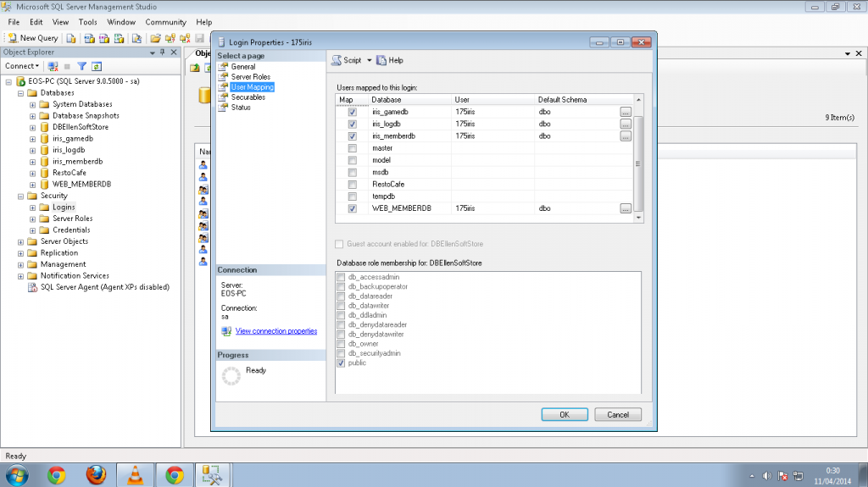Select the Securables page
This screenshot has height=487, width=868.
click(x=248, y=97)
